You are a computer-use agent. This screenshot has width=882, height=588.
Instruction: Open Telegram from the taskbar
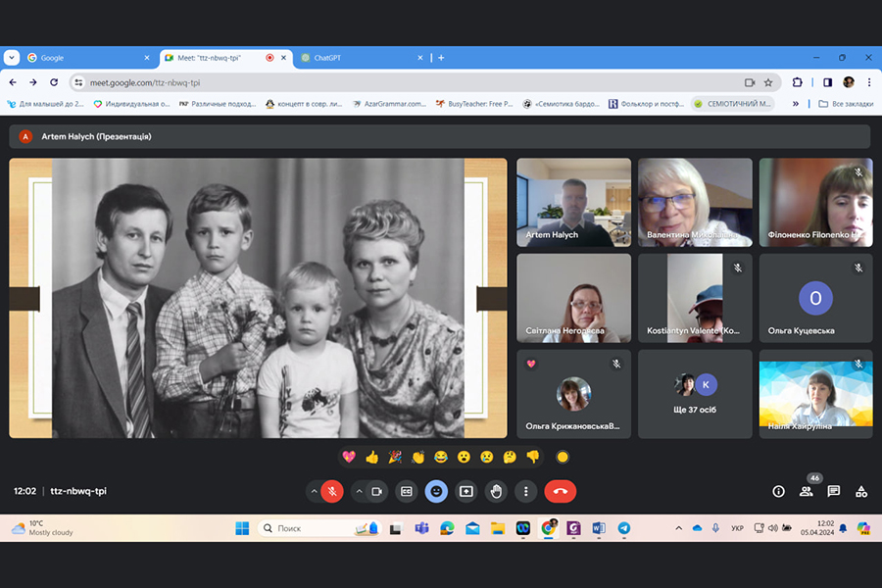(x=624, y=528)
